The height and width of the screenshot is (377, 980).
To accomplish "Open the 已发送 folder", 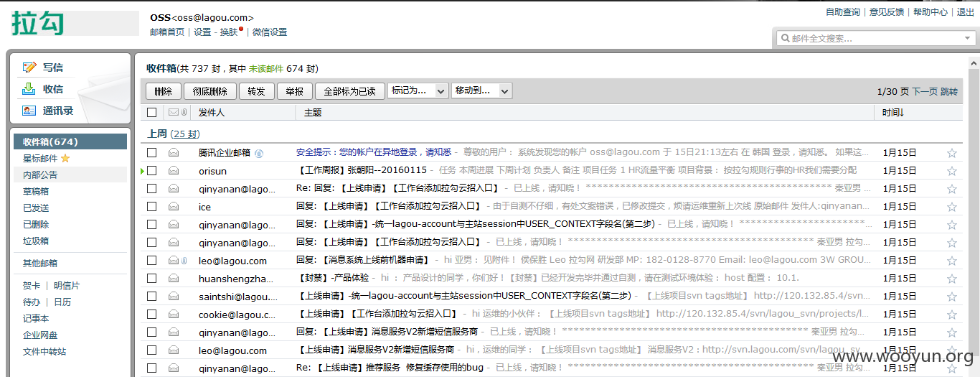I will coord(35,208).
